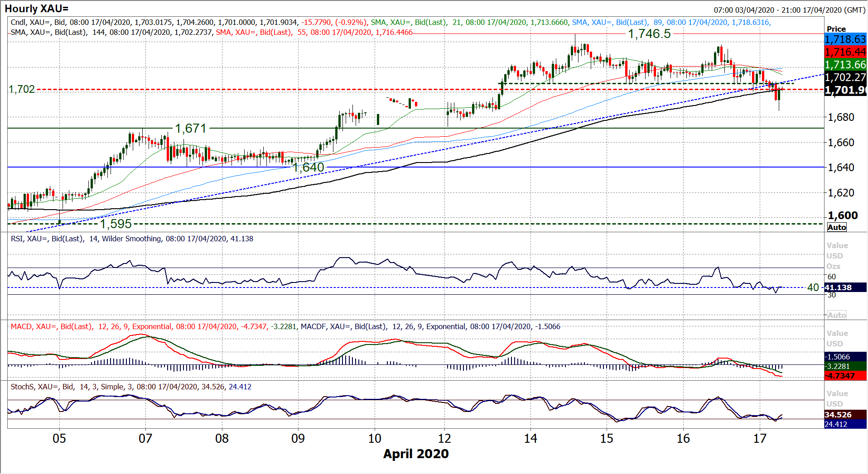Click the 1,595 support level label
868x474 pixels.
pyautogui.click(x=116, y=224)
